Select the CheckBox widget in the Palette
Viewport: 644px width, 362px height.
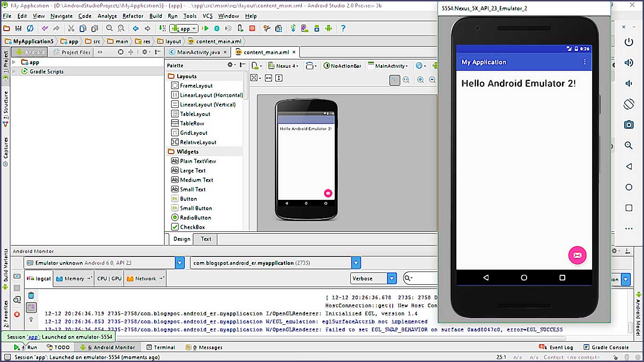[192, 227]
